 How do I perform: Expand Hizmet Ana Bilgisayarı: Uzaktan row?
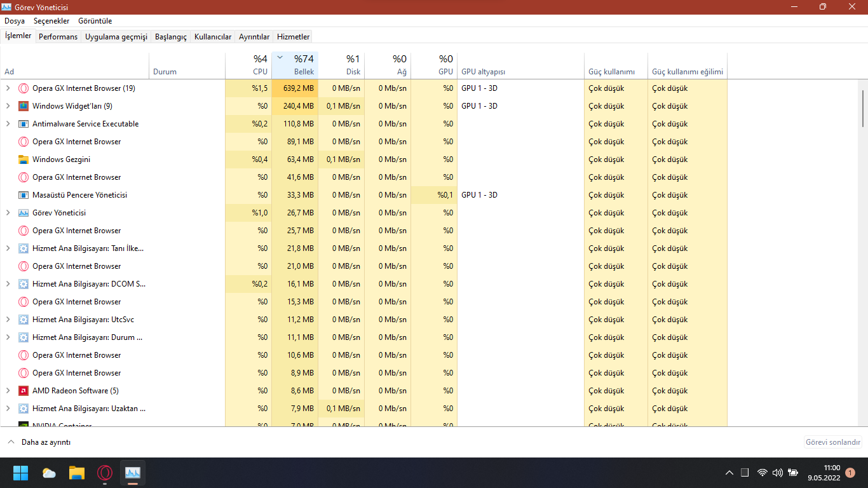click(x=8, y=409)
